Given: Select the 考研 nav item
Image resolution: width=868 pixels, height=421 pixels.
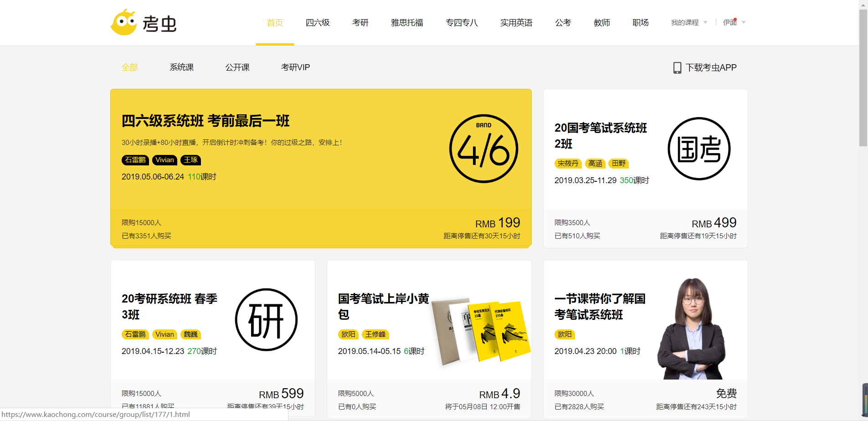Looking at the screenshot, I should pos(360,23).
